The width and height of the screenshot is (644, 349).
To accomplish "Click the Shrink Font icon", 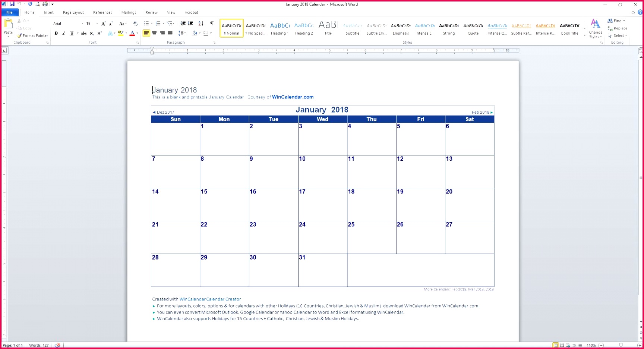I will point(111,23).
